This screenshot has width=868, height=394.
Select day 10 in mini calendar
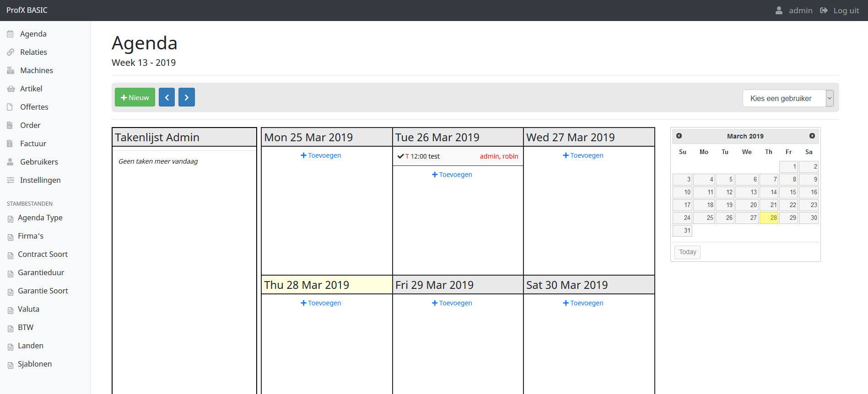point(682,192)
